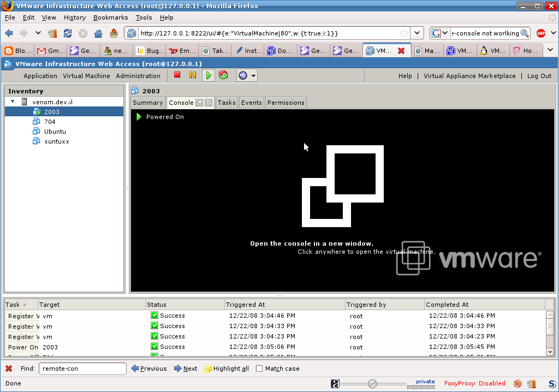
Task: Click the green Power On play button
Action: coord(209,75)
